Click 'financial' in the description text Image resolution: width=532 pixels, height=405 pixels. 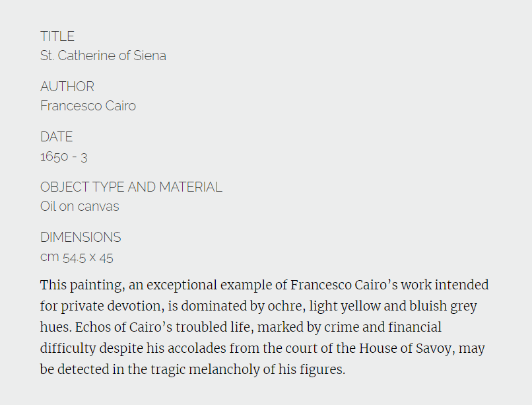click(415, 327)
